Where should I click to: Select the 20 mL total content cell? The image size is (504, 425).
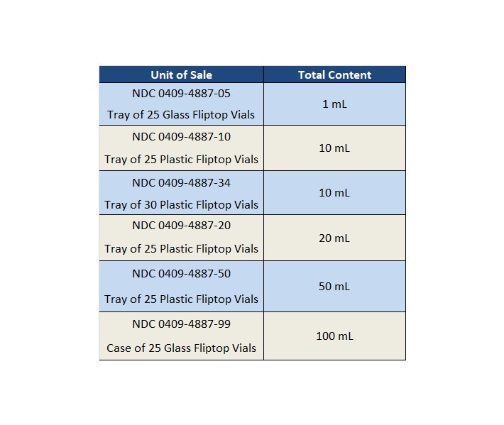334,238
